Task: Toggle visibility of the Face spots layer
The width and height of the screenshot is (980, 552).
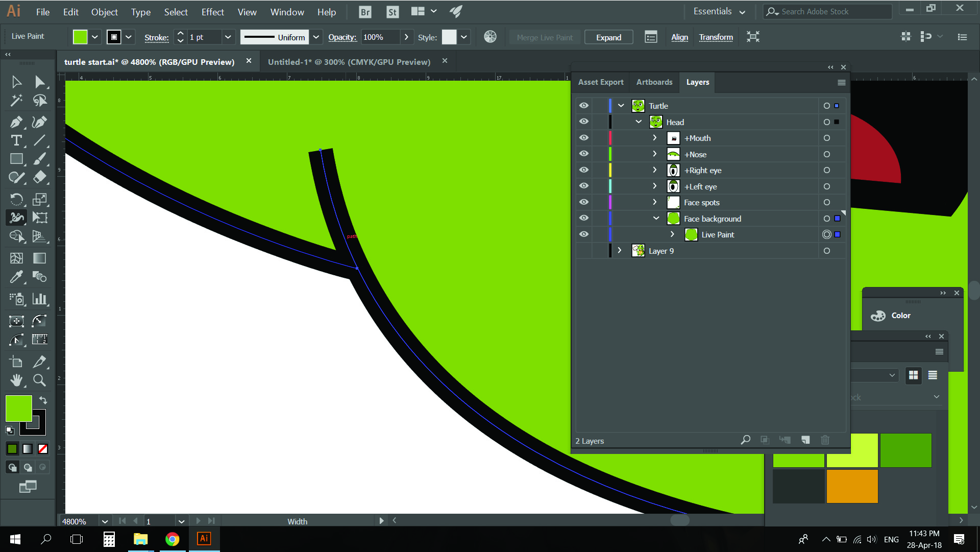Action: 583,202
